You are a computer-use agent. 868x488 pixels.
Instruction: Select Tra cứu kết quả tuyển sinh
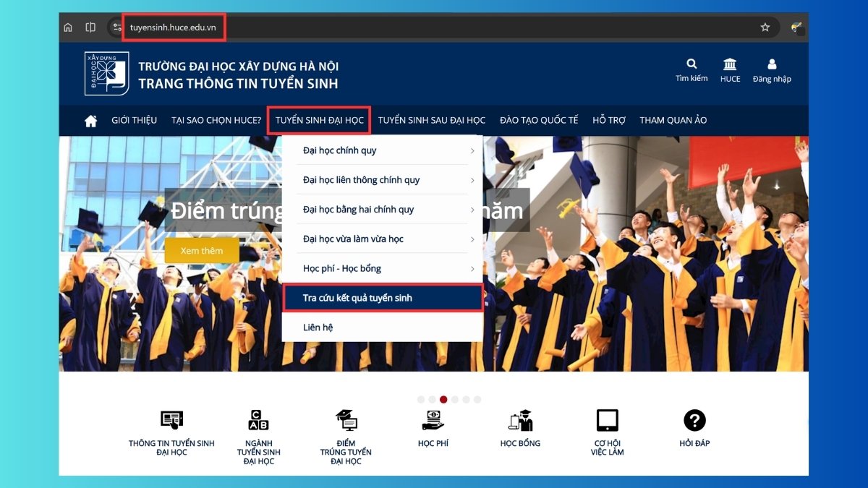tap(382, 298)
